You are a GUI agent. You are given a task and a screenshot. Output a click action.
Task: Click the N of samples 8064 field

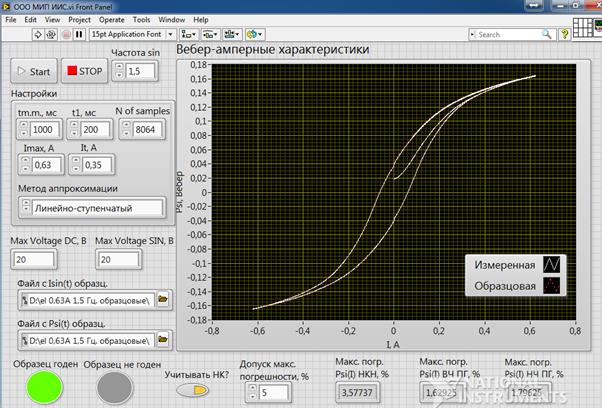coord(148,129)
